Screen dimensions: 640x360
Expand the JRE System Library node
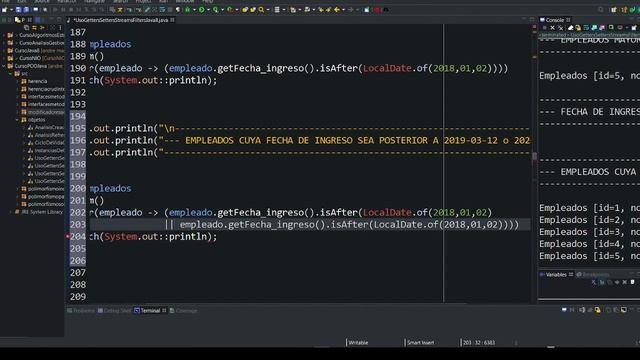pyautogui.click(x=11, y=212)
